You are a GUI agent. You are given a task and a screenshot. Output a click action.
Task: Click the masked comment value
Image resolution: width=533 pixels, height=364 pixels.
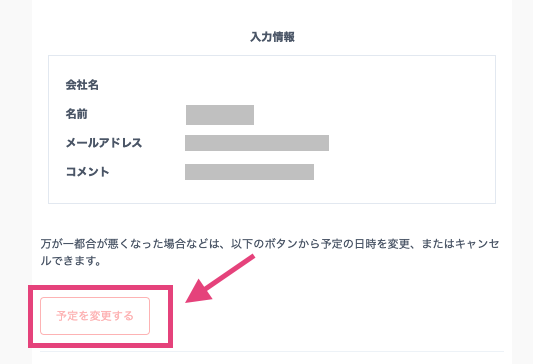pyautogui.click(x=250, y=172)
